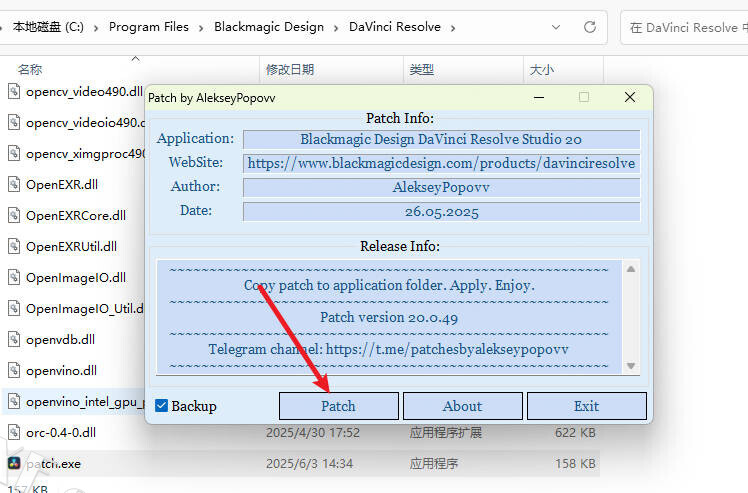The image size is (748, 493).
Task: Select the orc-0.4-0.dll file name
Action: coord(61,433)
